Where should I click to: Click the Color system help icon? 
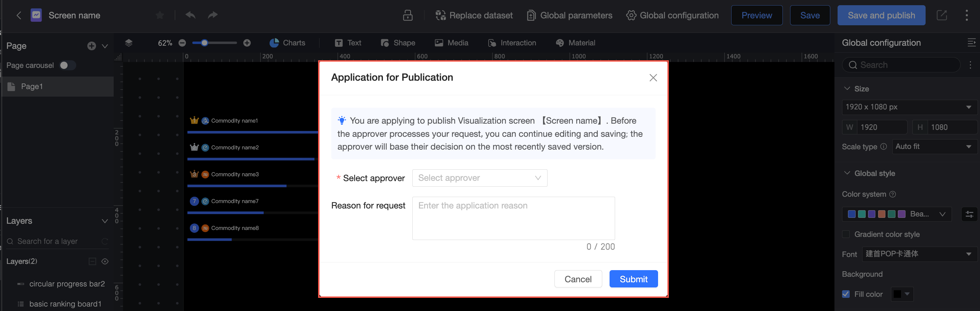893,194
